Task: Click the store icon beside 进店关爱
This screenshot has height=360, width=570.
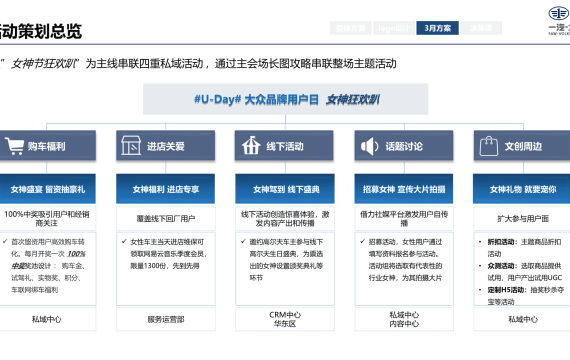Action: click(x=131, y=145)
